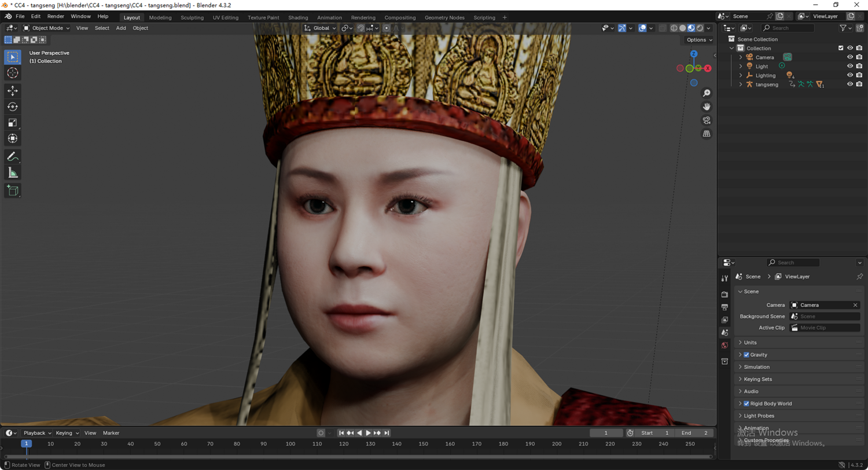Jump to the timeline start frame

point(341,433)
